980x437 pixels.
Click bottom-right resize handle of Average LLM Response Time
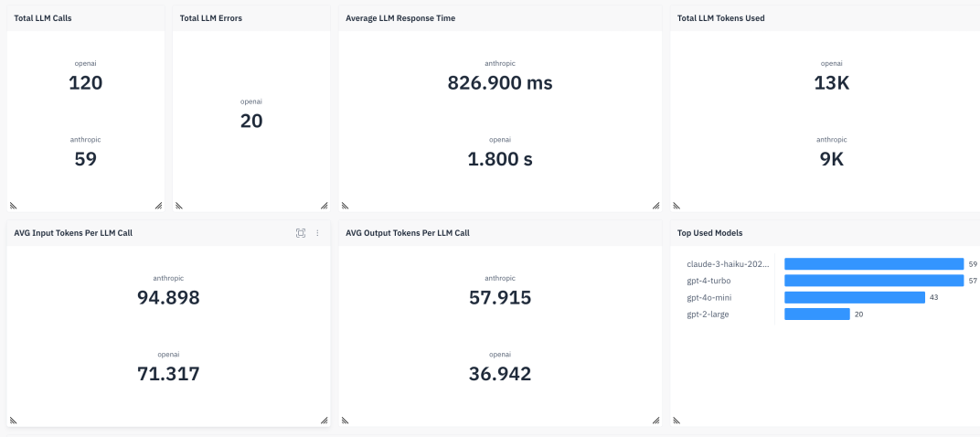coord(655,205)
